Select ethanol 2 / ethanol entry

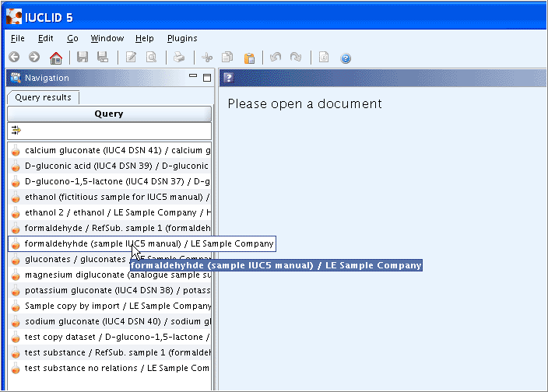[110, 212]
